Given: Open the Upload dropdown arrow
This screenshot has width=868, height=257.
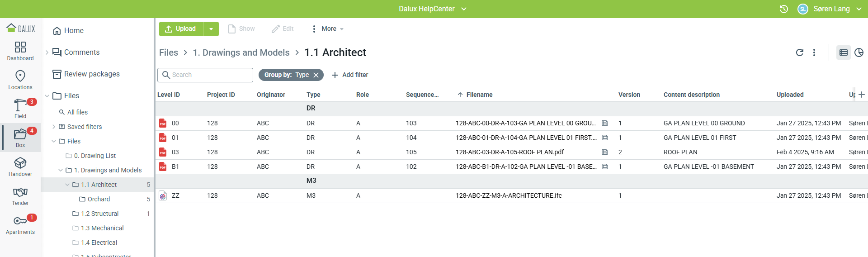Looking at the screenshot, I should [x=211, y=29].
